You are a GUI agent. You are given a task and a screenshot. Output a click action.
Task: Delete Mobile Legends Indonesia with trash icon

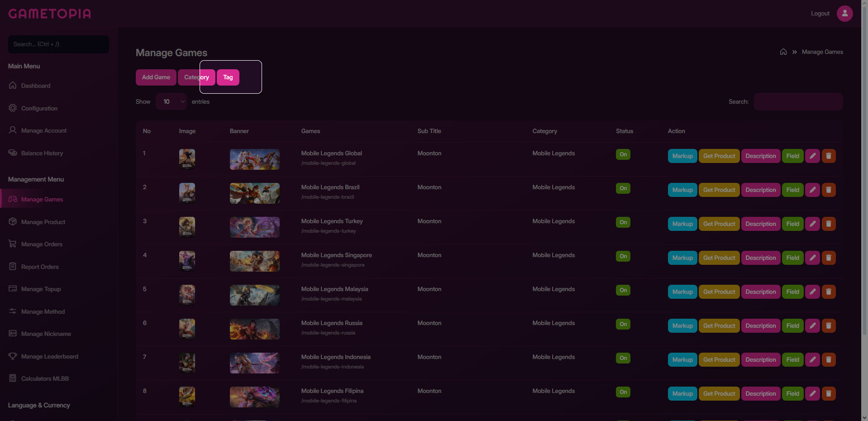tap(829, 359)
